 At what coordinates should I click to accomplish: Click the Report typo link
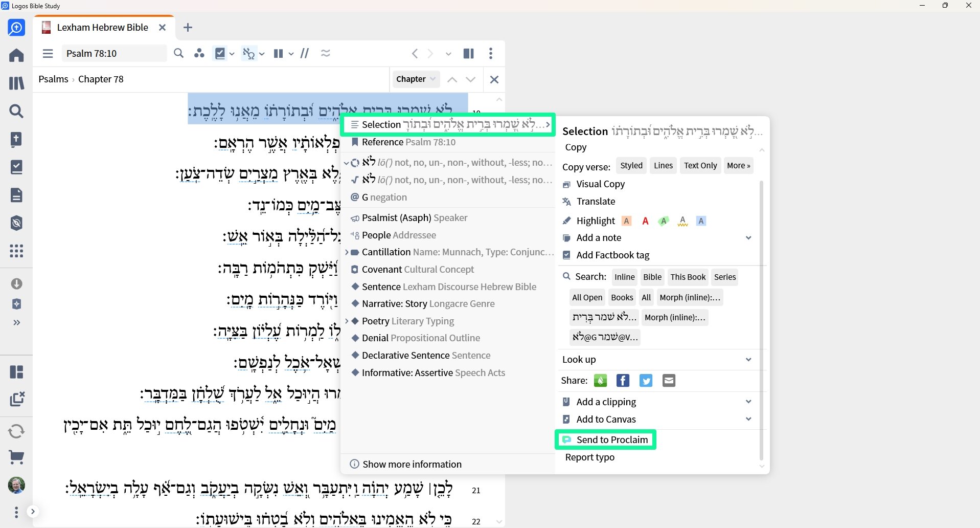coord(589,457)
